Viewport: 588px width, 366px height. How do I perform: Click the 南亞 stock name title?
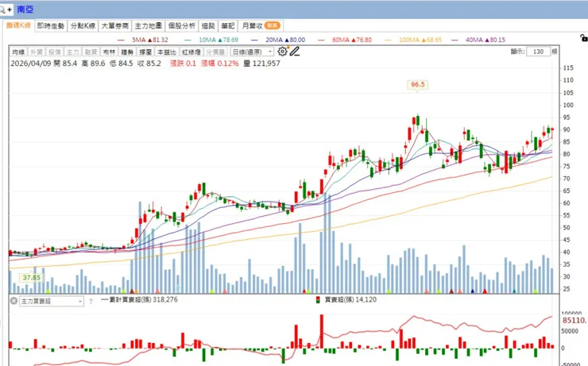tap(25, 10)
